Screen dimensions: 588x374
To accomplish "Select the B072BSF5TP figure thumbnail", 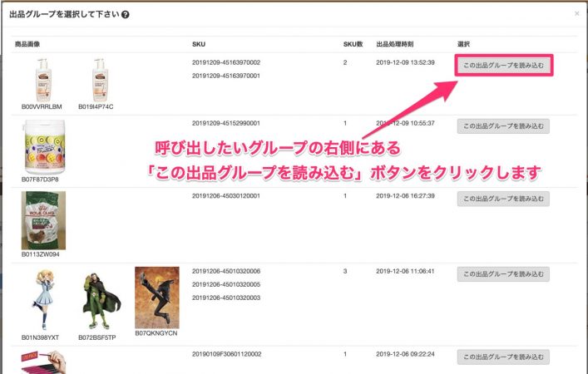I will (x=100, y=300).
